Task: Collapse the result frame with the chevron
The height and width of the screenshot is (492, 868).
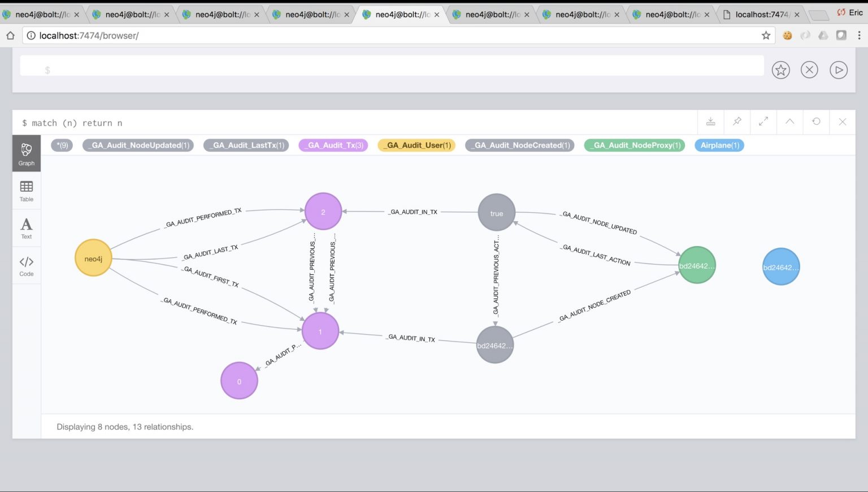Action: coord(789,122)
